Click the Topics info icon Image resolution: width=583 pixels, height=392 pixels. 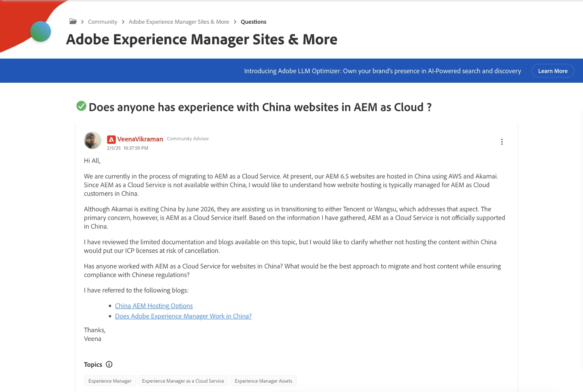[x=109, y=364]
